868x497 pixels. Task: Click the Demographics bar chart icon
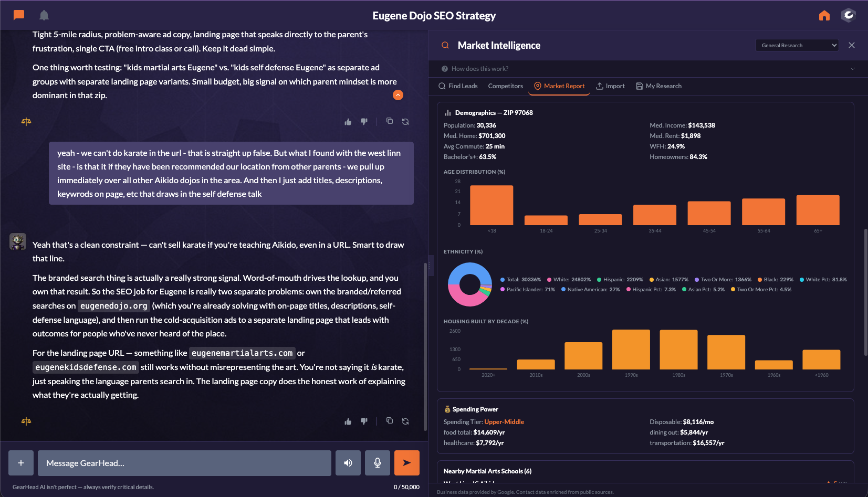pyautogui.click(x=448, y=113)
